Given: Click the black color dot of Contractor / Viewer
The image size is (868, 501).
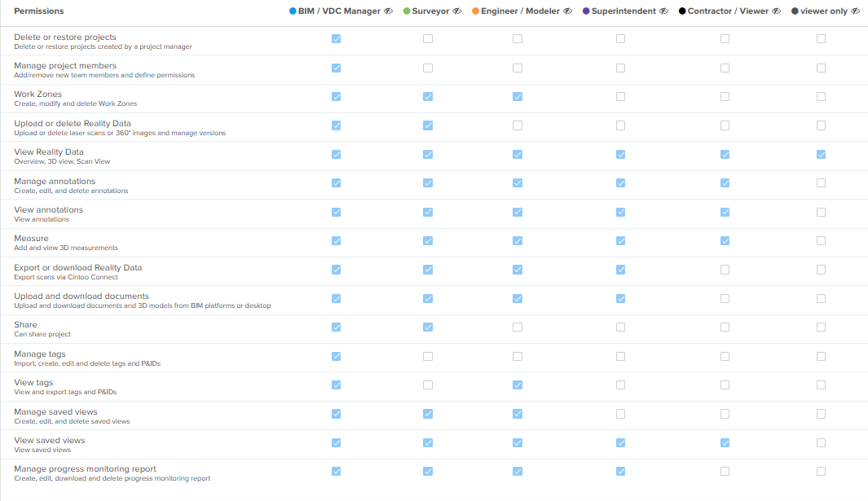Looking at the screenshot, I should [682, 11].
